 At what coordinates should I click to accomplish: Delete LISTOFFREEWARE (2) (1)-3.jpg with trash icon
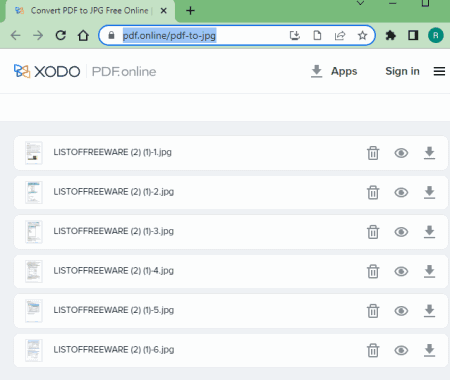click(373, 232)
